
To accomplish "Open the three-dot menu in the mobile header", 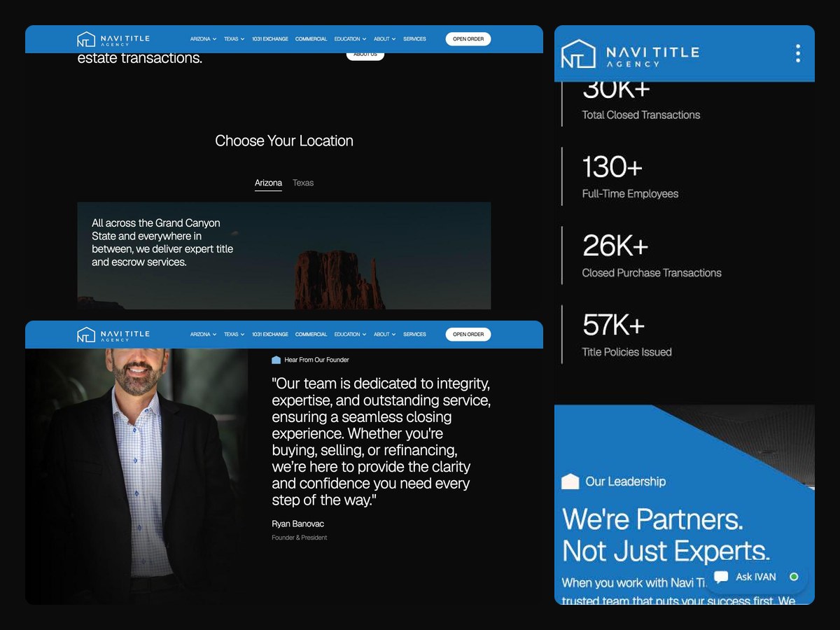I will 798,53.
